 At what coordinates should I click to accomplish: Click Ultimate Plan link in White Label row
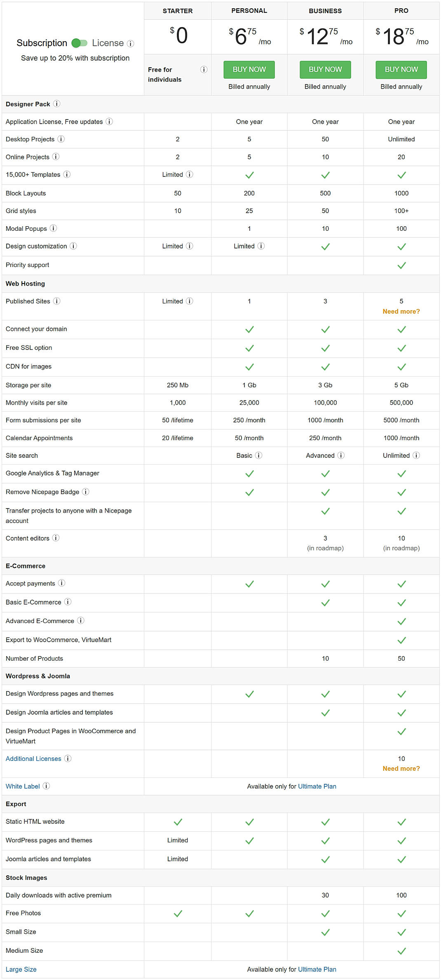(x=317, y=786)
